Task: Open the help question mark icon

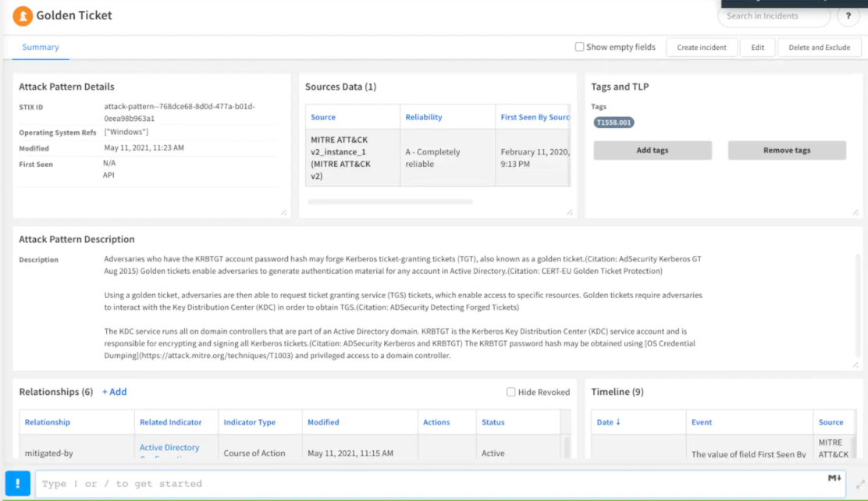Action: pos(848,16)
